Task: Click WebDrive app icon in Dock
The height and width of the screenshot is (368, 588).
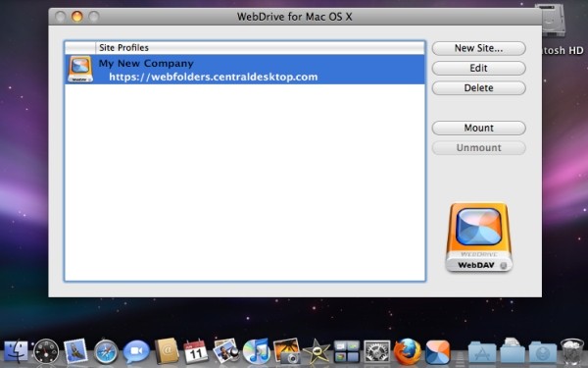Action: pyautogui.click(x=437, y=352)
